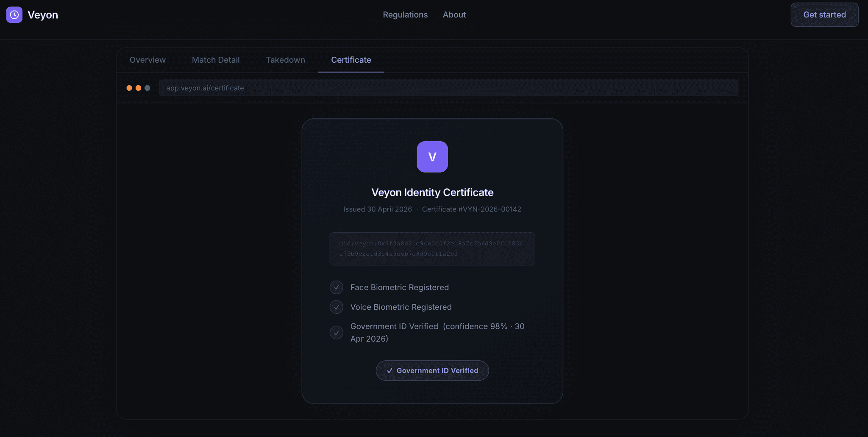The height and width of the screenshot is (437, 868).
Task: Open the Regulations nav link
Action: (x=405, y=15)
